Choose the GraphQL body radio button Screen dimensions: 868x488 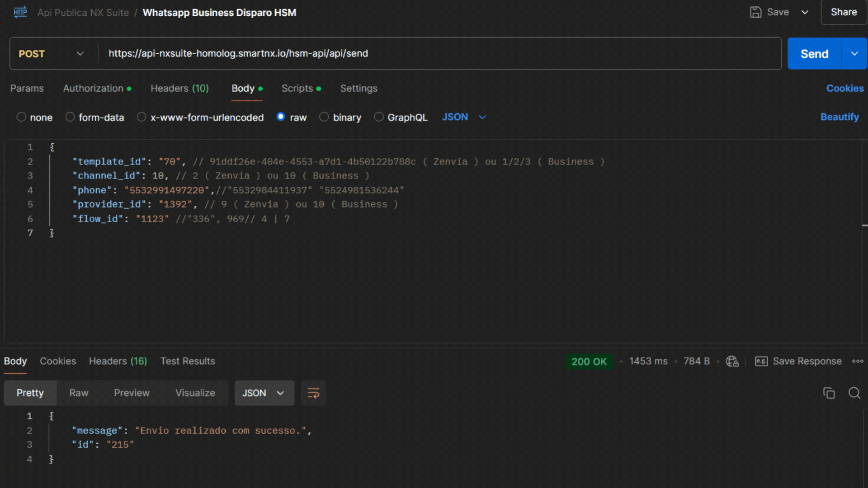point(379,117)
